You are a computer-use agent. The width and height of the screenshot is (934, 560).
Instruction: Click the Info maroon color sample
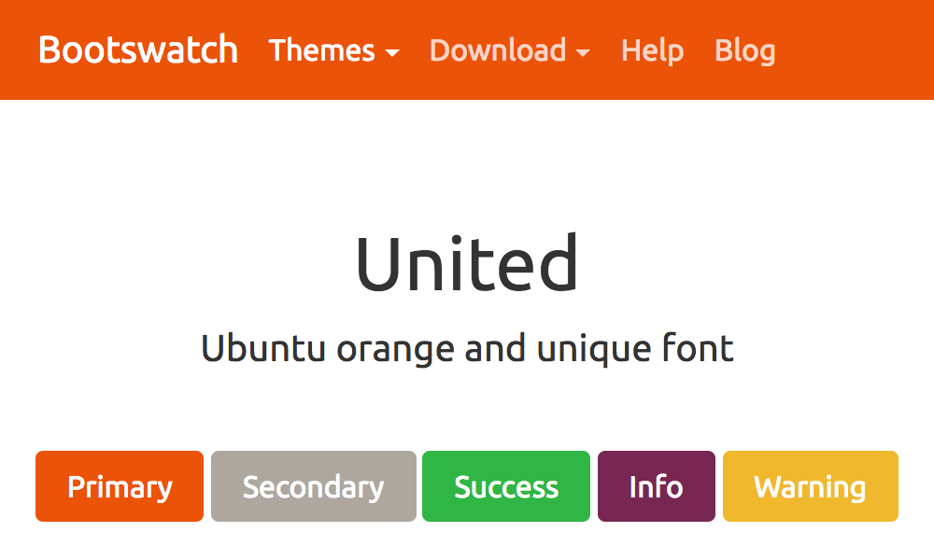pyautogui.click(x=656, y=486)
